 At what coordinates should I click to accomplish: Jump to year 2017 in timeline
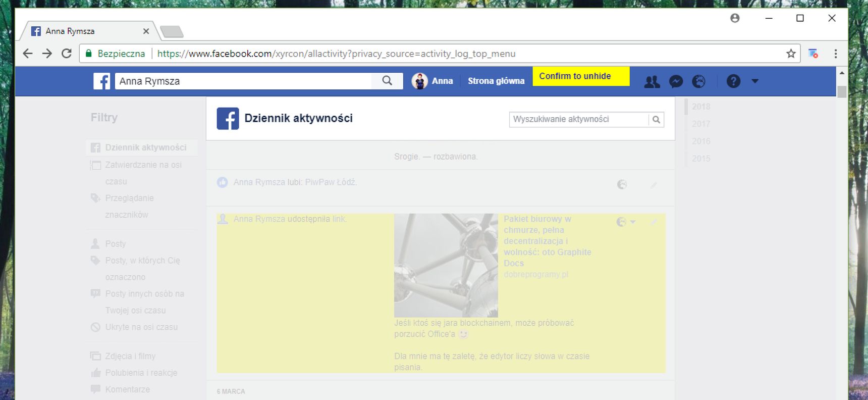click(701, 124)
